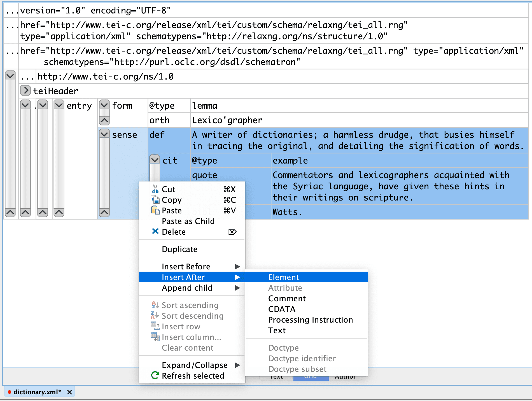Close the dictionary.xml tab
Viewport: 532px width, 401px height.
[x=70, y=392]
